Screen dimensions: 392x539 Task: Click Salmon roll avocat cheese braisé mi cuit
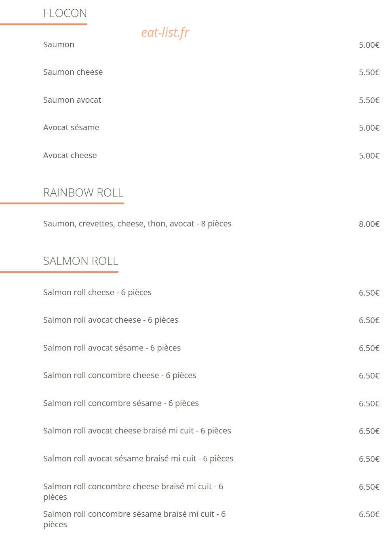click(x=137, y=431)
